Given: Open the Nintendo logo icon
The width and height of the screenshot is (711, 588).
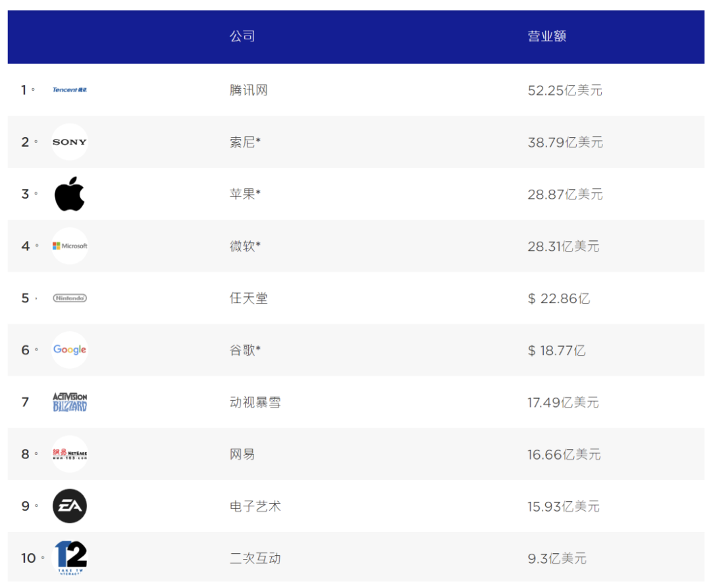Looking at the screenshot, I should click(70, 298).
